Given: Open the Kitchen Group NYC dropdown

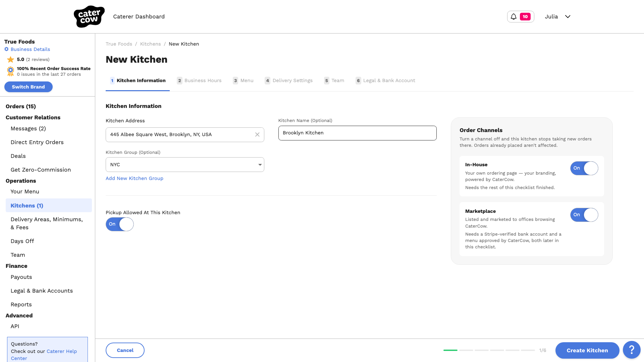Looking at the screenshot, I should [185, 165].
